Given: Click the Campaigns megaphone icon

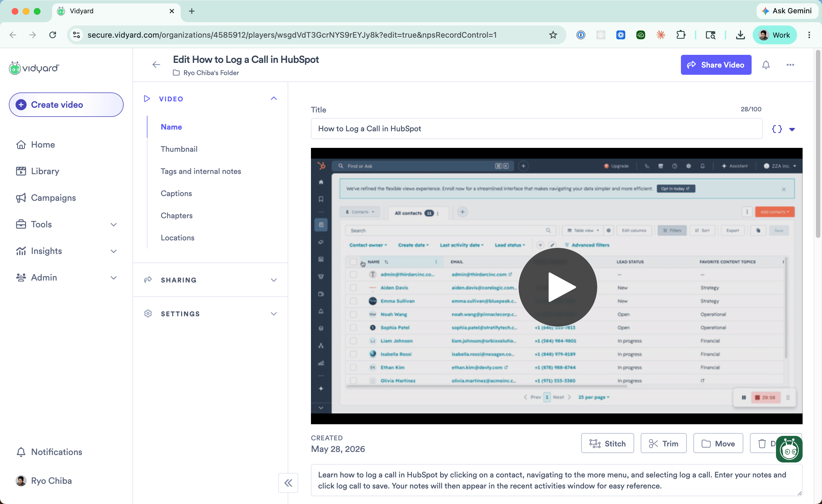Looking at the screenshot, I should 21,198.
